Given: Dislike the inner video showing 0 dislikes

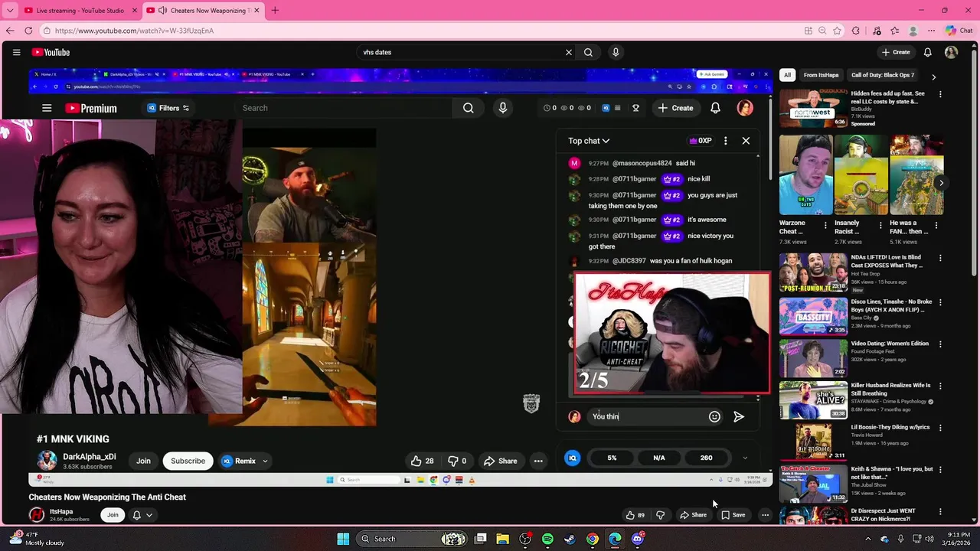Looking at the screenshot, I should pos(457,461).
